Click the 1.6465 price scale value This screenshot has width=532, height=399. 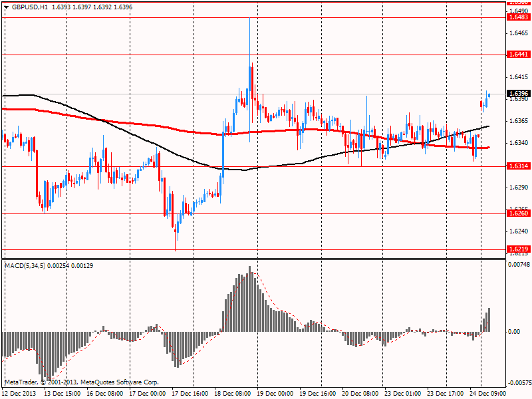pos(519,33)
